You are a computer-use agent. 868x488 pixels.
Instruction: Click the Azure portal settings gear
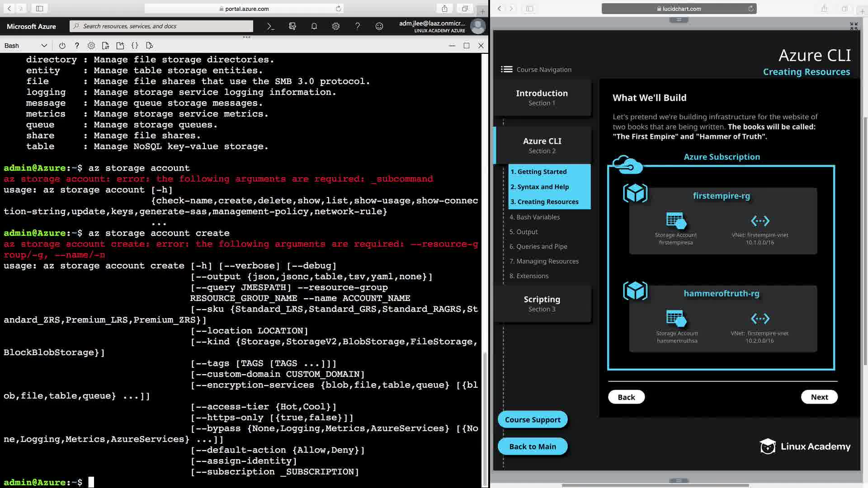[x=335, y=26]
